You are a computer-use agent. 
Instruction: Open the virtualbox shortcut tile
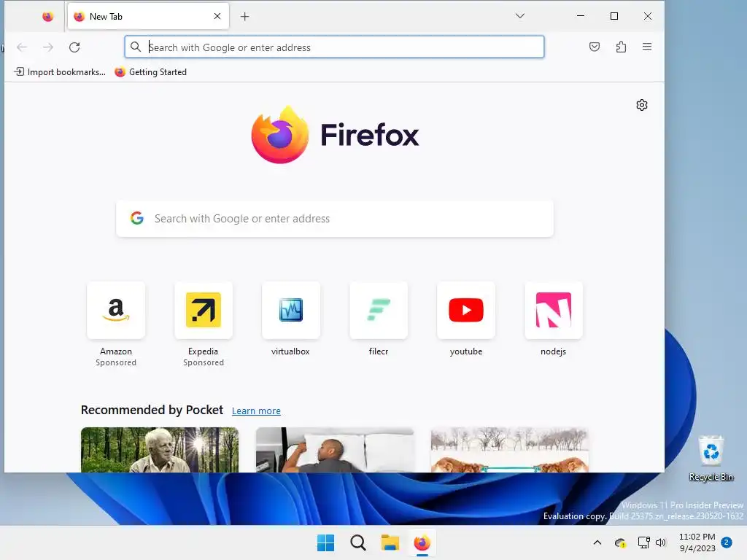coord(291,311)
